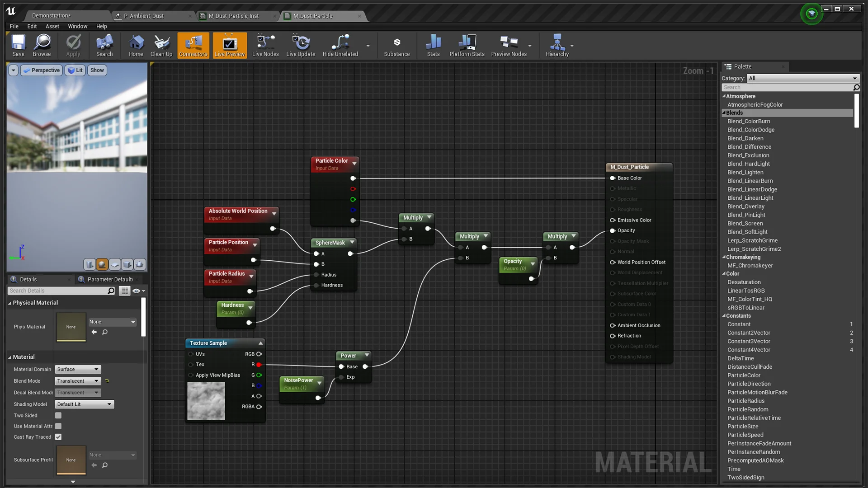
Task: Open the viewport options arrow menu
Action: [x=13, y=70]
